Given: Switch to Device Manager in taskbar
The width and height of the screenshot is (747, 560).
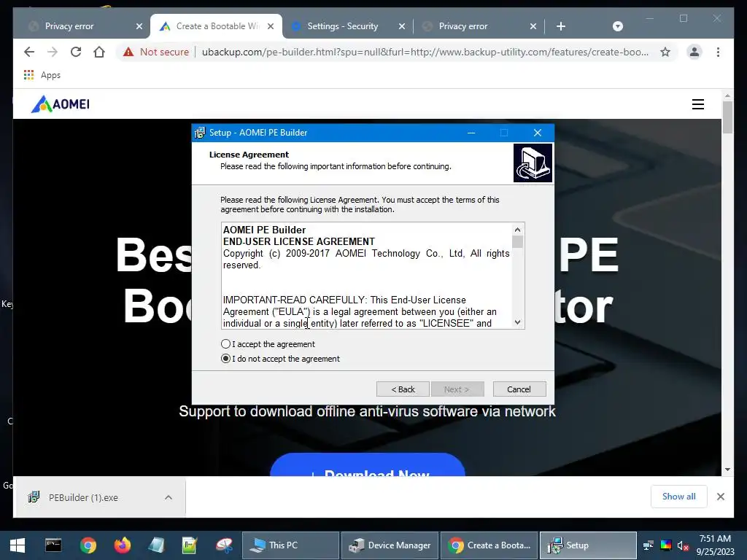Looking at the screenshot, I should [390, 545].
